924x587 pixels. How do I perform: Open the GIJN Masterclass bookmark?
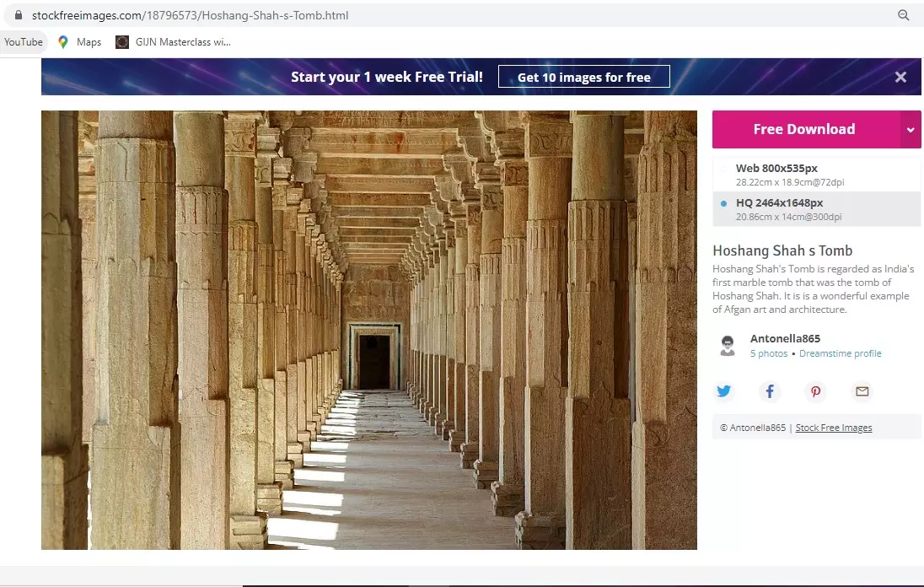173,42
